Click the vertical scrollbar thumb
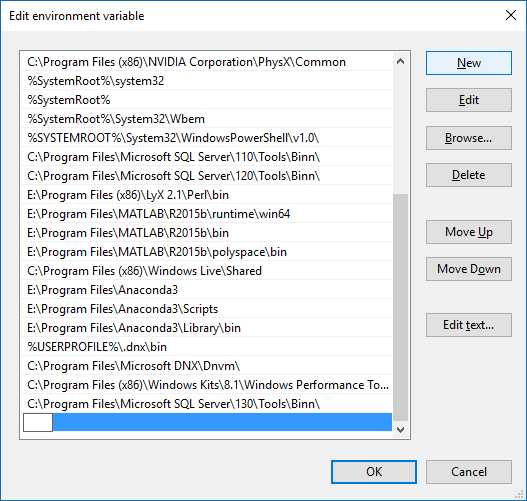 coord(400,307)
